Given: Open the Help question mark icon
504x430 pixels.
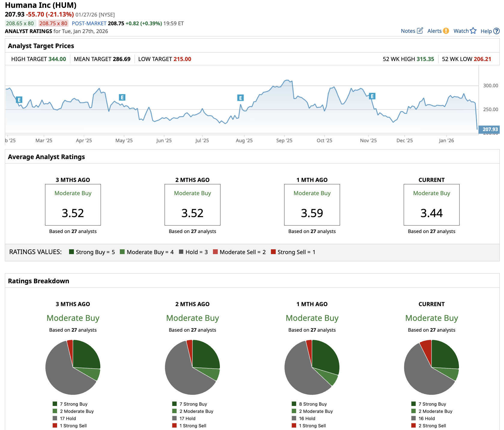Looking at the screenshot, I should tap(496, 31).
